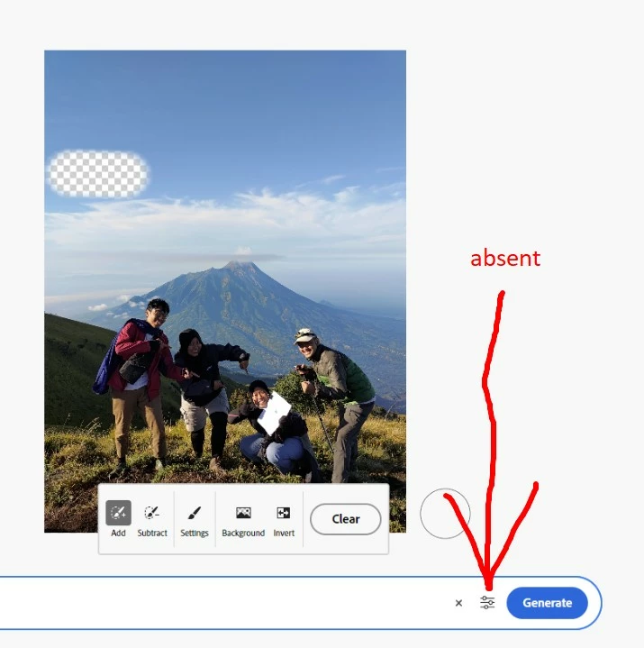Open brush Settings
Screen dimensions: 644x648
tap(195, 520)
